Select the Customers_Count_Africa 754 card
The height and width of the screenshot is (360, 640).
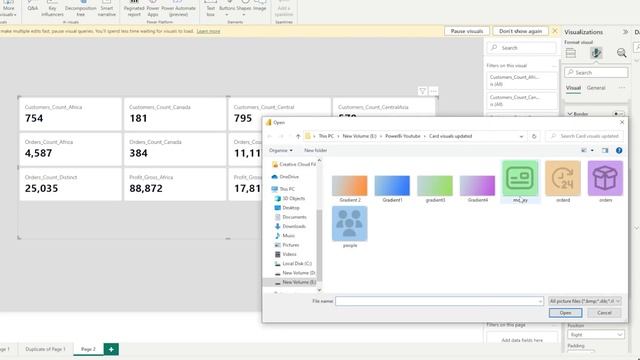click(x=70, y=114)
